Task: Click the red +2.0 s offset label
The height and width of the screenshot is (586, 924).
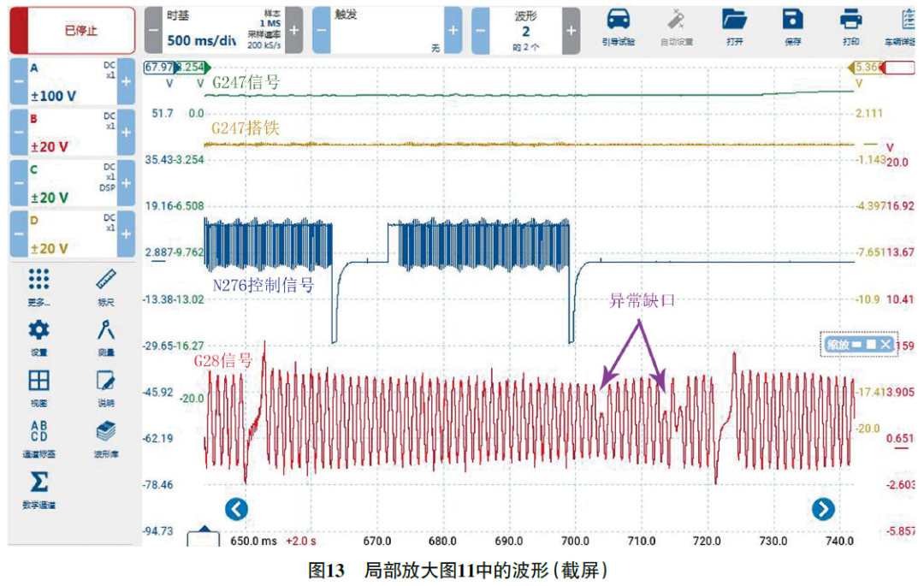Action: coord(300,541)
